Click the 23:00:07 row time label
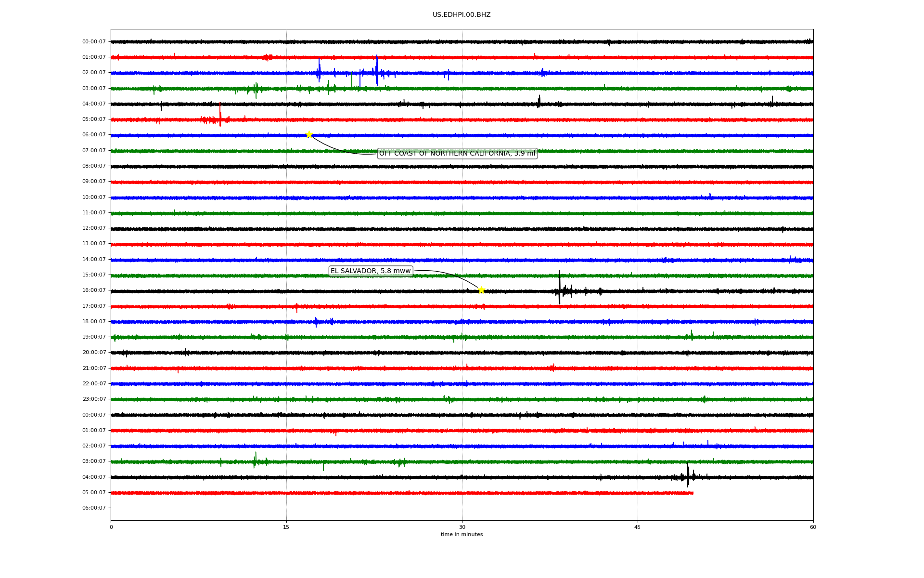This screenshot has height=578, width=924. [x=94, y=399]
